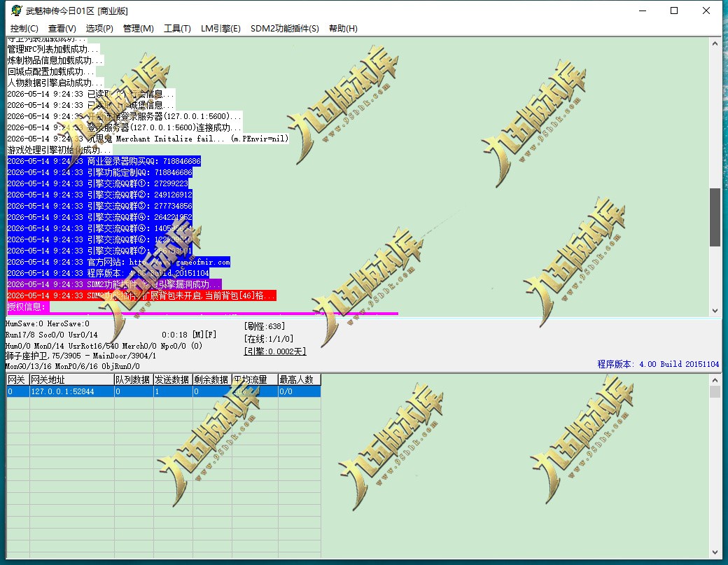
Task: Minimize the 武魅神传 server window
Action: (x=643, y=11)
